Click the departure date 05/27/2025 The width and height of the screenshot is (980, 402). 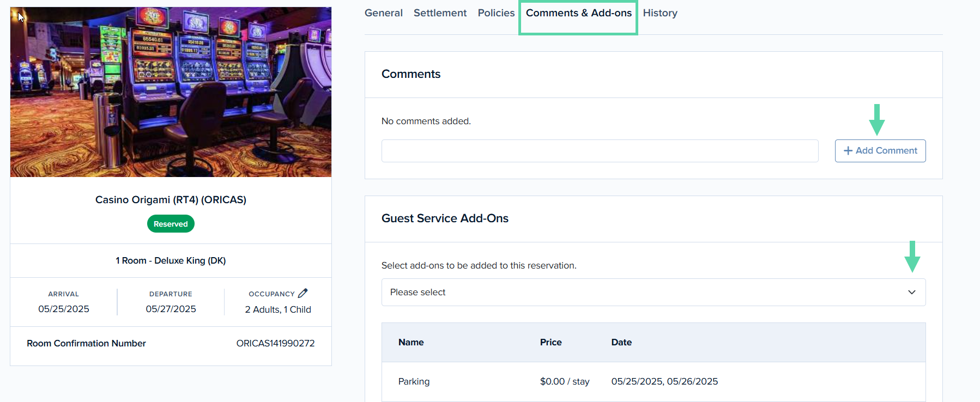pyautogui.click(x=171, y=309)
